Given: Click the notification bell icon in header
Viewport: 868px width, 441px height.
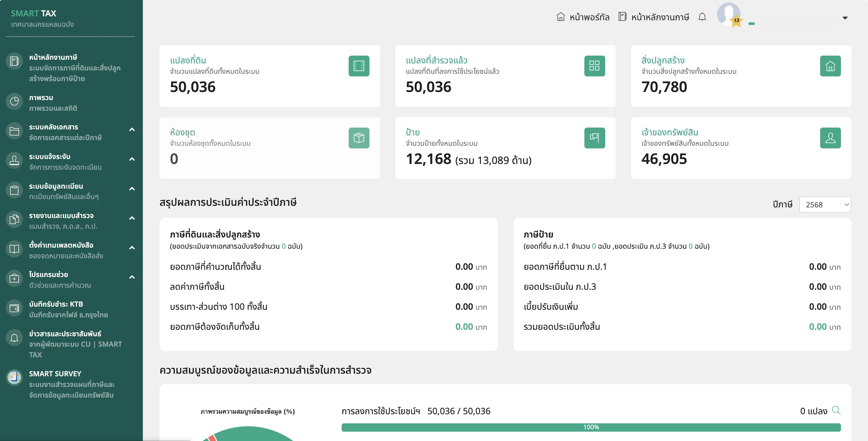Looking at the screenshot, I should pos(702,17).
